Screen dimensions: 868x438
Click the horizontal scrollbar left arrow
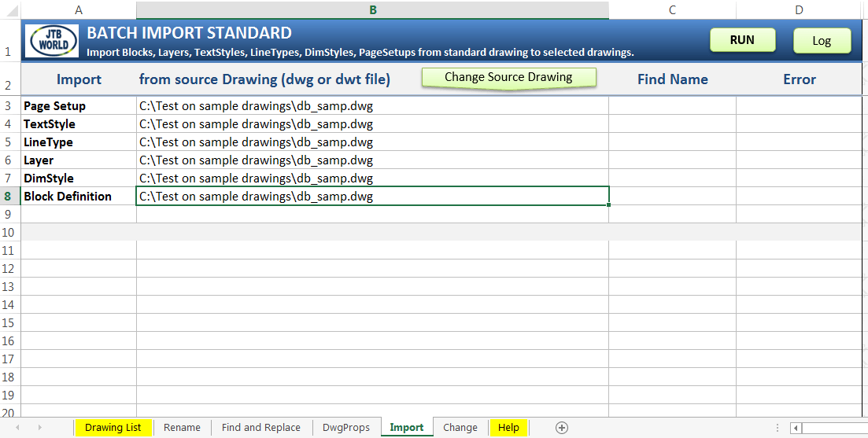tap(796, 428)
